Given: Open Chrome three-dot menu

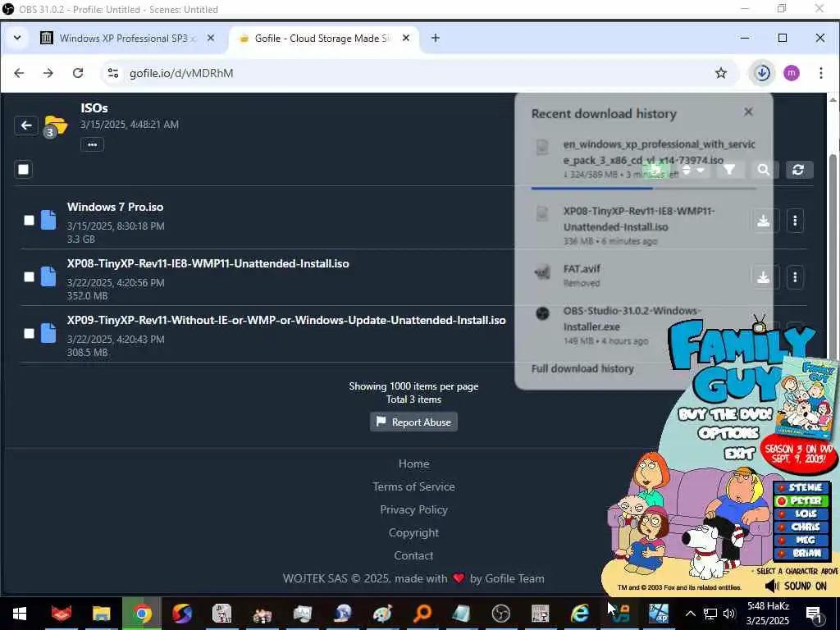Looking at the screenshot, I should pos(820,73).
